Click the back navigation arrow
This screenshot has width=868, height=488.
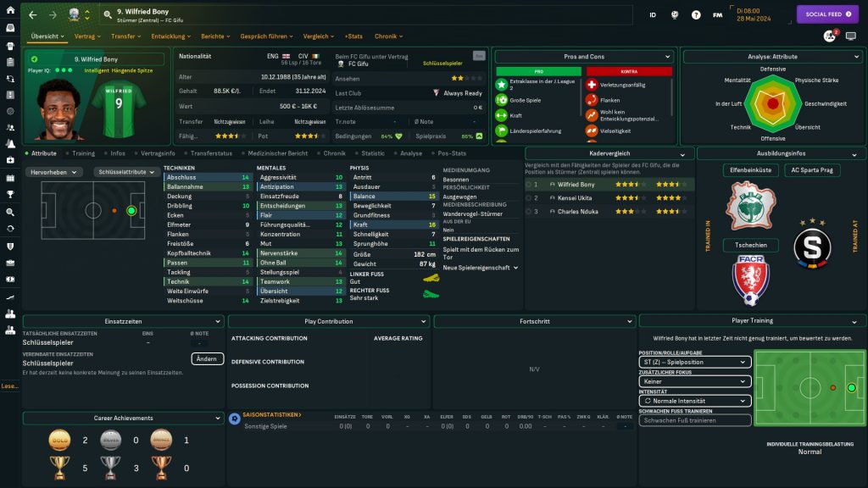coord(33,14)
